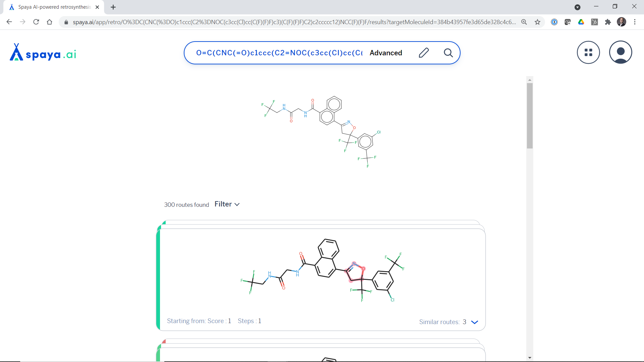Open the apps grid menu icon
The image size is (644, 362).
pyautogui.click(x=588, y=53)
